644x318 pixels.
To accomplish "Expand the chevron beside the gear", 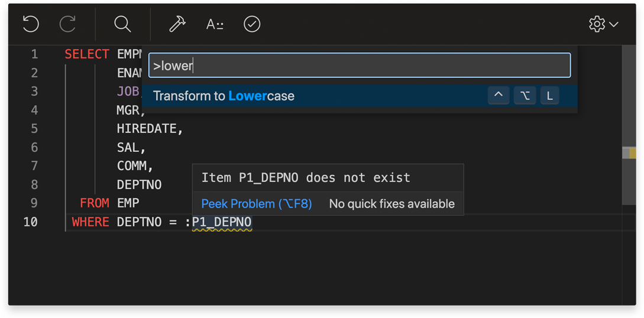I will tap(614, 25).
